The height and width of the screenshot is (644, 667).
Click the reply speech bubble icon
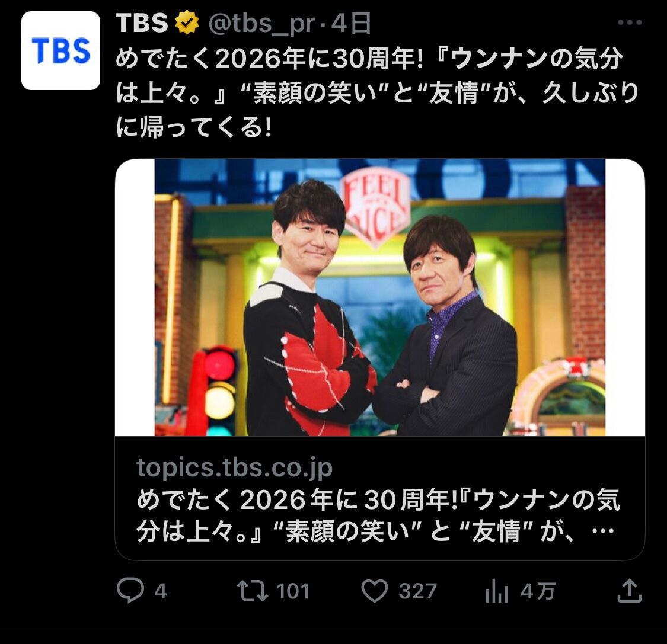point(130,590)
